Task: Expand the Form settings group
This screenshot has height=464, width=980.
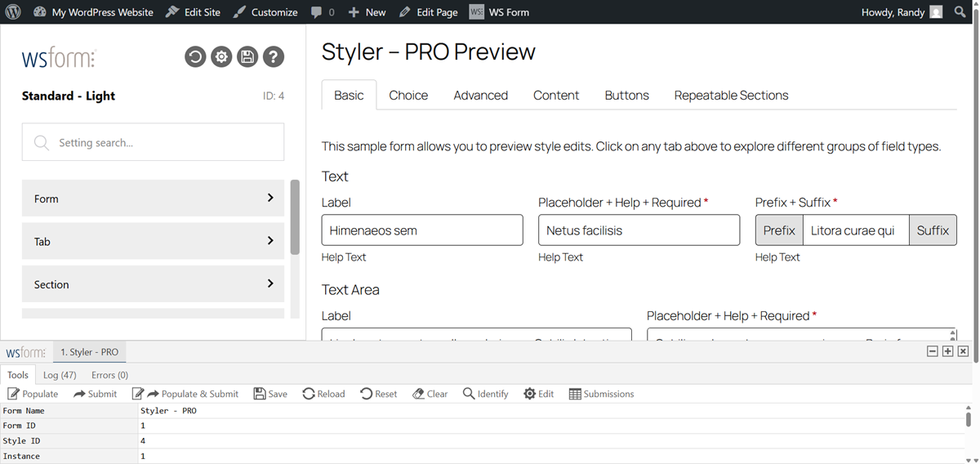Action: click(x=153, y=199)
